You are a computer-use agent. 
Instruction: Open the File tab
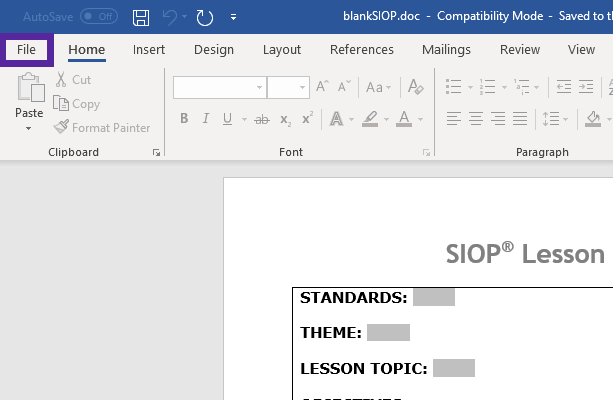point(26,50)
